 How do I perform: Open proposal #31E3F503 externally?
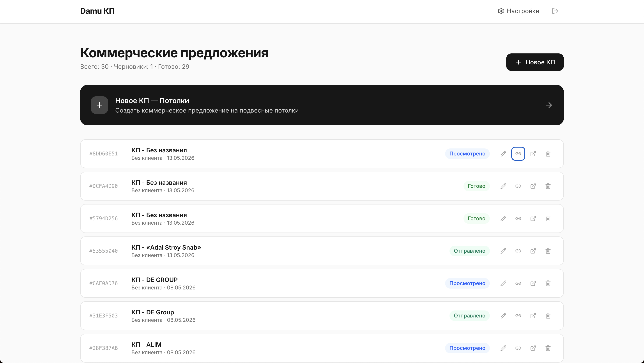[x=533, y=316]
